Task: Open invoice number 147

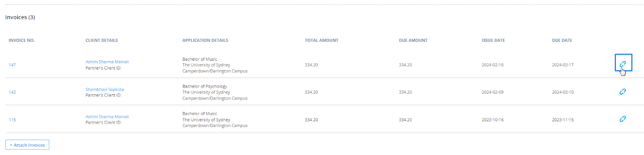Action: 12,65
